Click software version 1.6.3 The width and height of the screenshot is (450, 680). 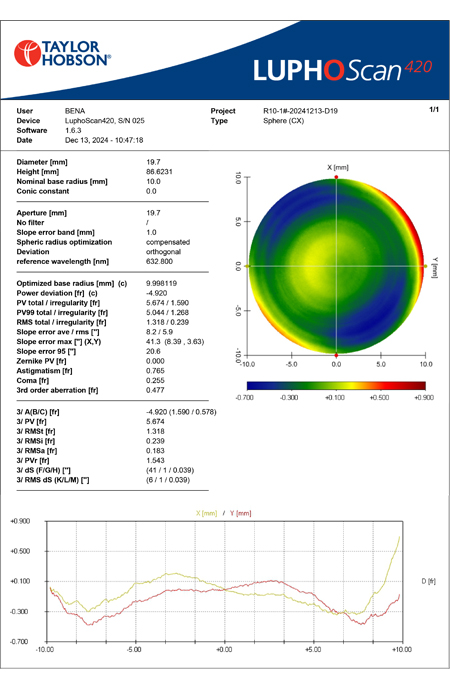pyautogui.click(x=73, y=130)
